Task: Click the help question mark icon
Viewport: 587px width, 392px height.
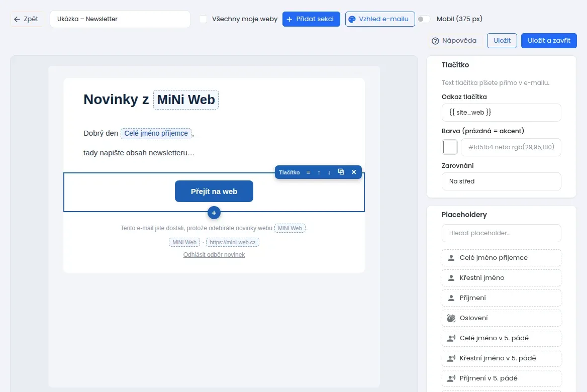Action: (435, 41)
